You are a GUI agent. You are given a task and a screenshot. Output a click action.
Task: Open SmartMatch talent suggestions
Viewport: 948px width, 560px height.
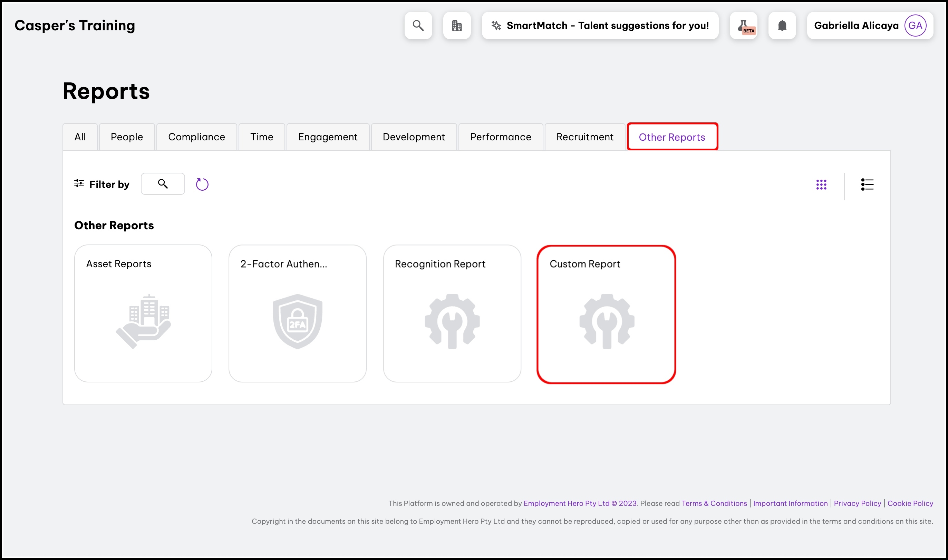click(x=600, y=25)
